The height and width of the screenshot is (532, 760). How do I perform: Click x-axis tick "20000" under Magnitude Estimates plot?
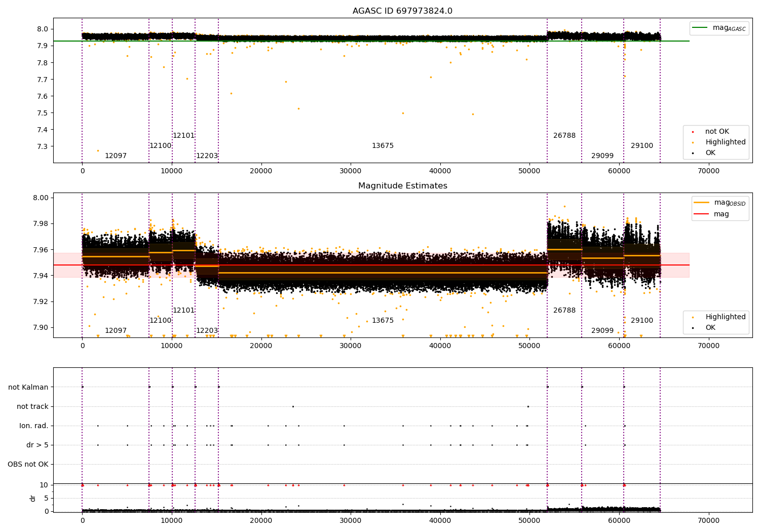(x=261, y=346)
